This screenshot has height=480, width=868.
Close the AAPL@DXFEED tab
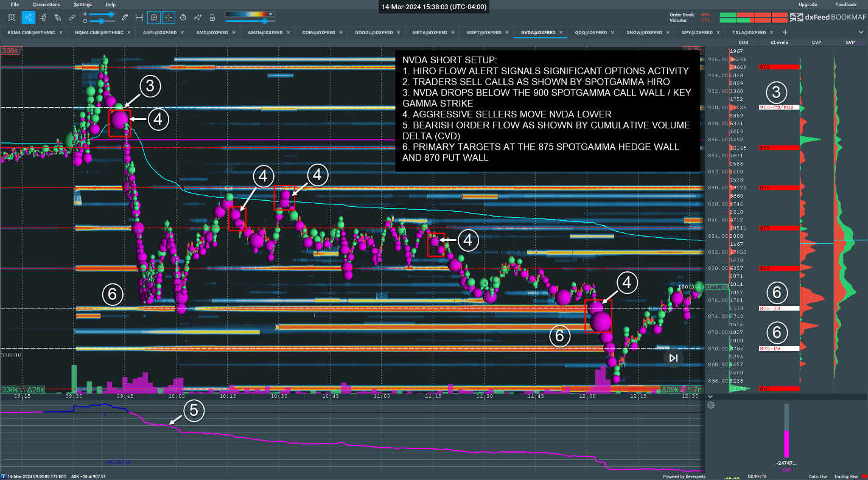point(183,32)
